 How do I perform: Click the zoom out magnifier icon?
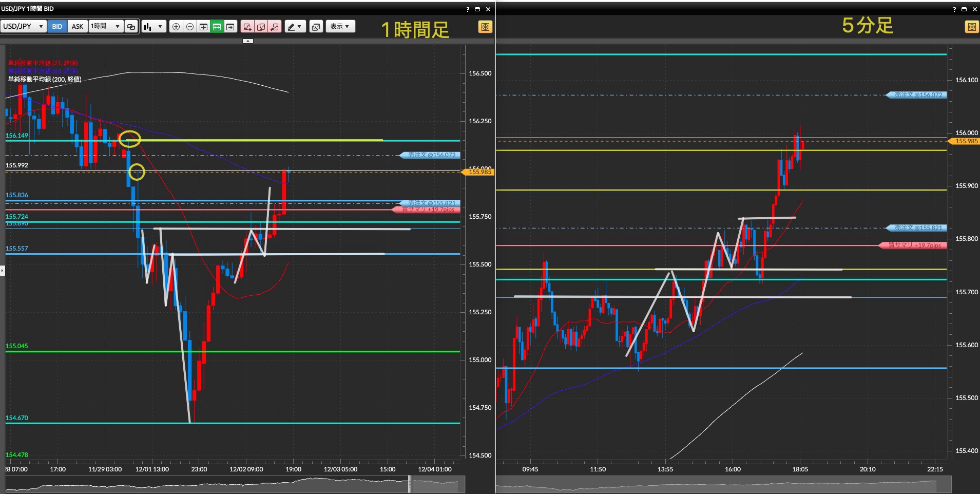coord(190,27)
